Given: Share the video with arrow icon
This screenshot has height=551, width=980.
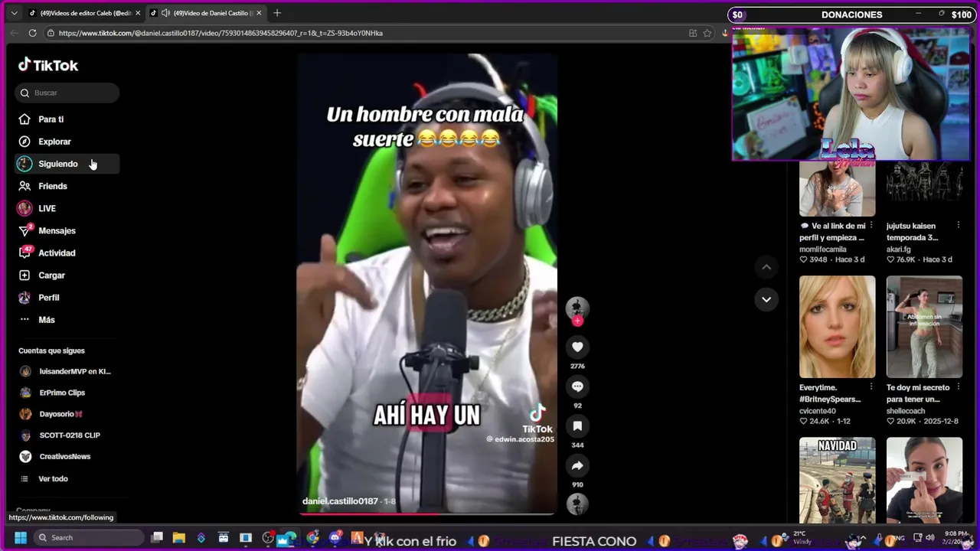Looking at the screenshot, I should pos(577,465).
